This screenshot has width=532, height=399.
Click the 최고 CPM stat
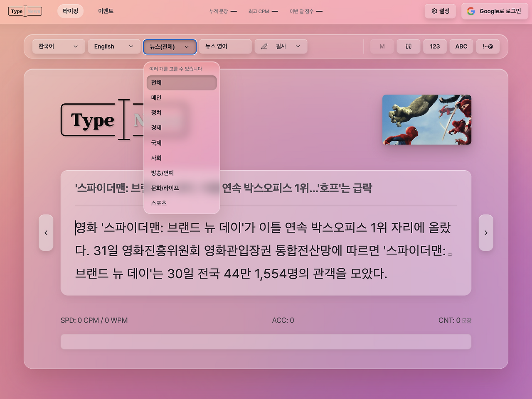(x=263, y=11)
